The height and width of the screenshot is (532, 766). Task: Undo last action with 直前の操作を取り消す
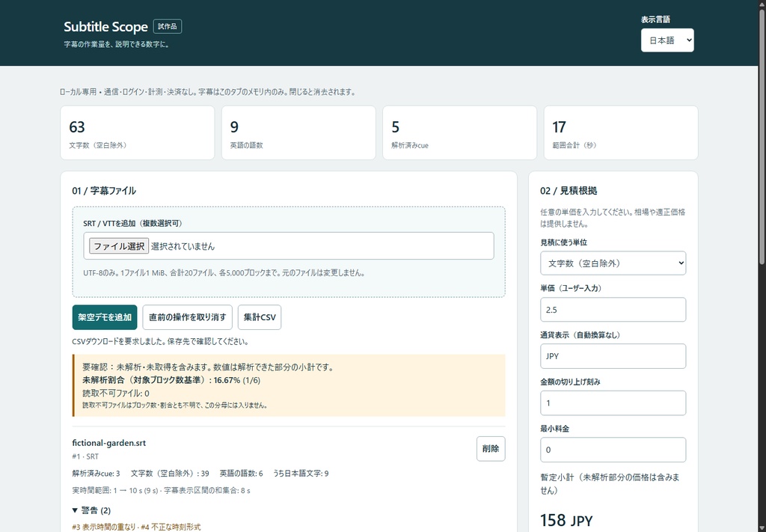click(x=188, y=317)
